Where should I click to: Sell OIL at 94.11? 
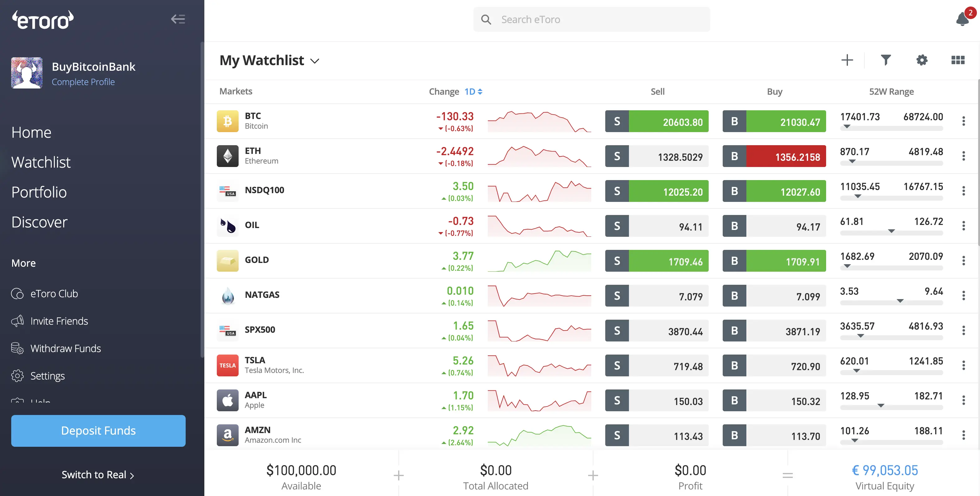[657, 226]
